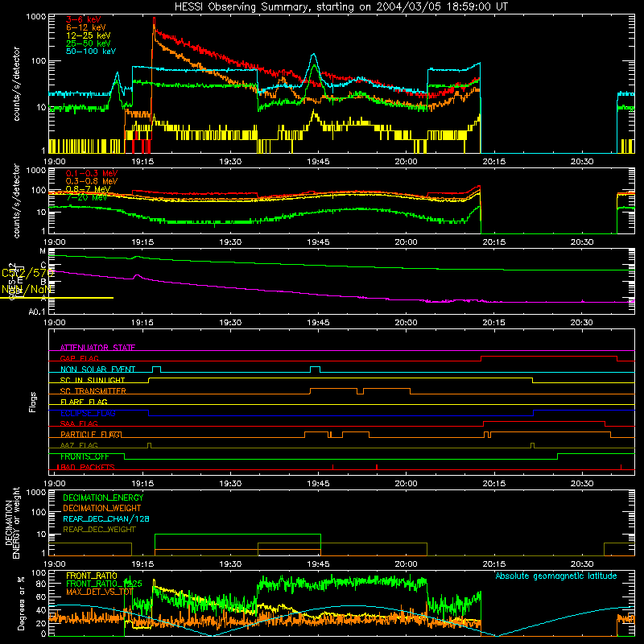Screen dimensions: 644x644
Task: Click the DECIMATION ENERGY or weight axis title
Action: [x=12, y=522]
